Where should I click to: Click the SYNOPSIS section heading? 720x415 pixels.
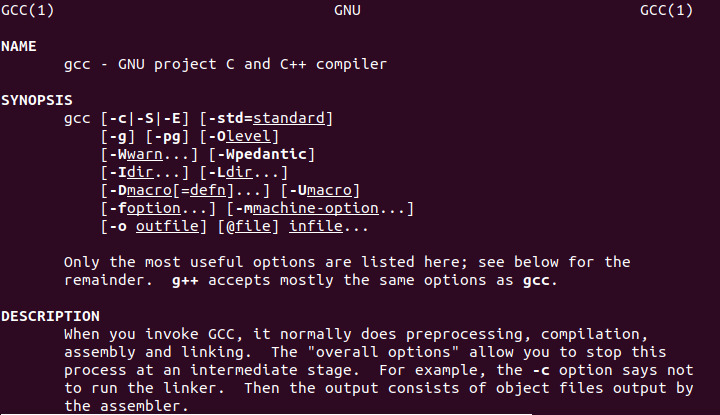click(34, 100)
